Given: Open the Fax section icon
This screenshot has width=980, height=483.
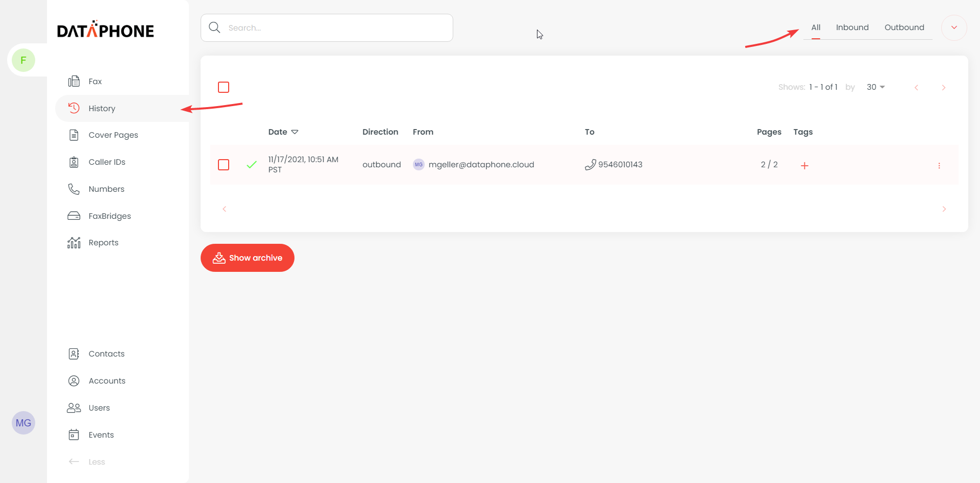Looking at the screenshot, I should click(x=74, y=82).
